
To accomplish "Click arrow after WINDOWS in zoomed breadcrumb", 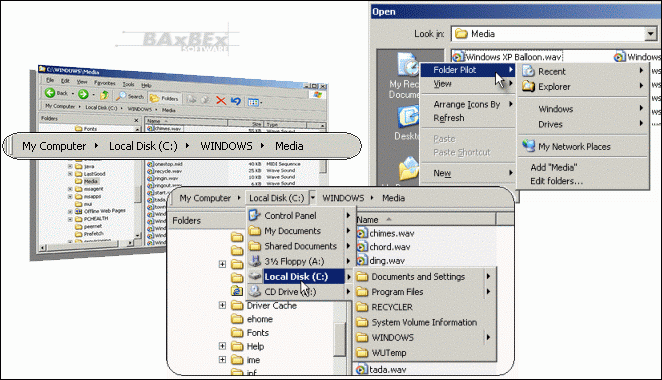I will [372, 198].
